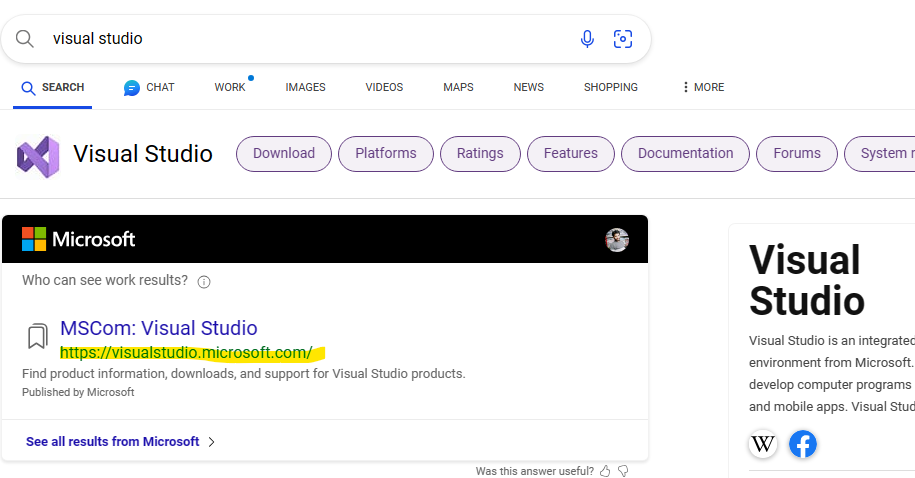Open the Facebook icon link
915x478 pixels.
(x=803, y=445)
